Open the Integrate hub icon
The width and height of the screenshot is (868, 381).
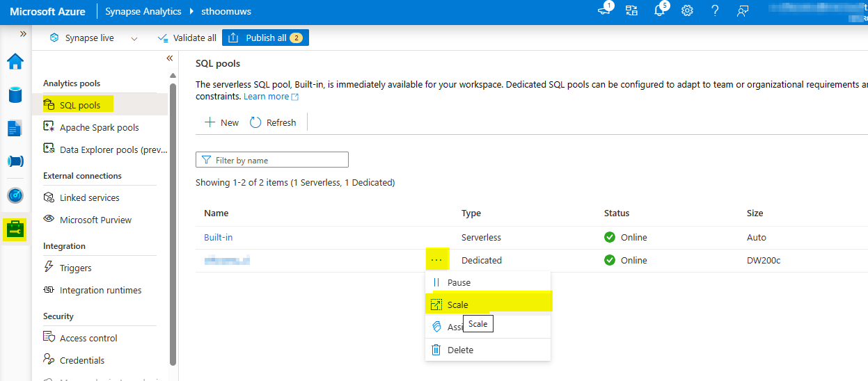coord(15,161)
